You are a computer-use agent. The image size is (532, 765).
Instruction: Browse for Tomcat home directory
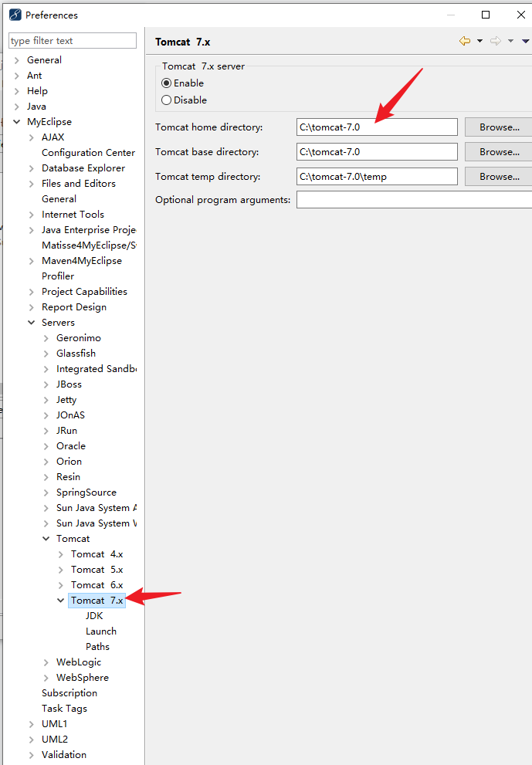pyautogui.click(x=498, y=127)
